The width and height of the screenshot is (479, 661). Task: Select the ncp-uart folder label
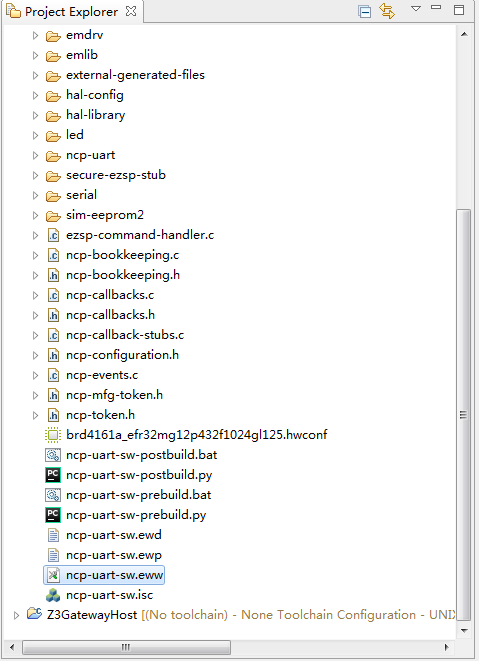click(x=91, y=155)
